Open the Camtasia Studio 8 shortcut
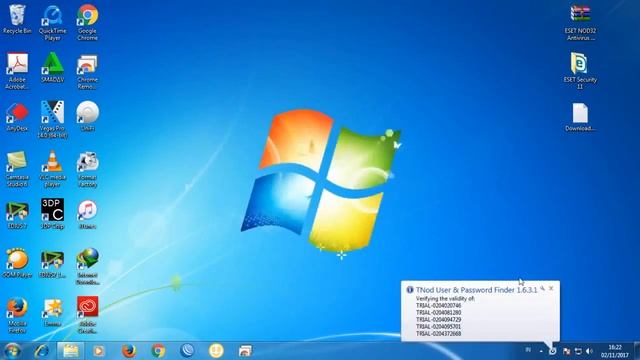 coord(17,169)
